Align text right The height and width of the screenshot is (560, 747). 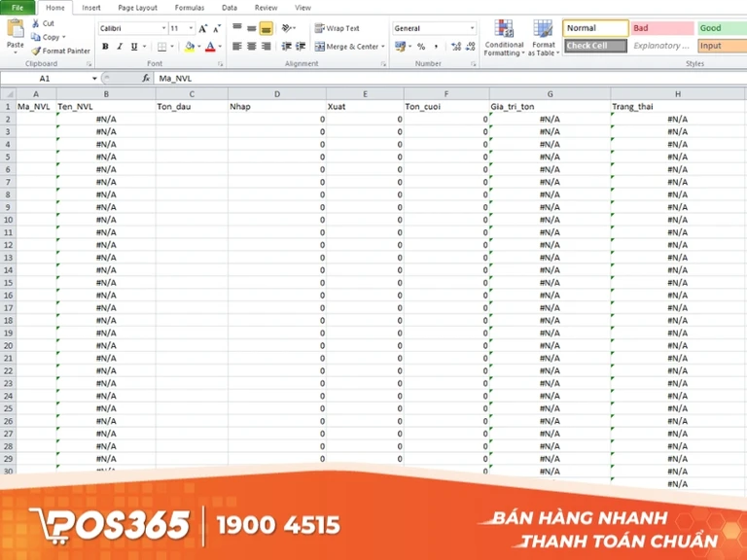pos(267,47)
